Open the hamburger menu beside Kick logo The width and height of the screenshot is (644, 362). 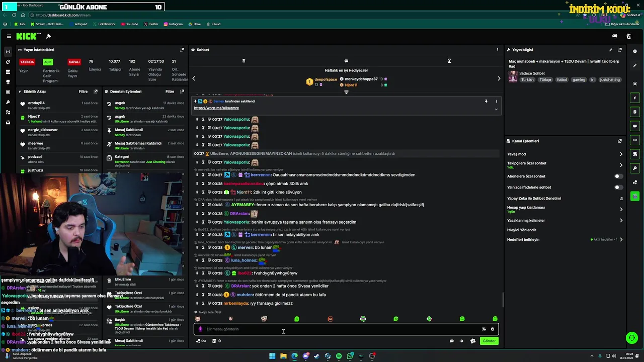click(x=9, y=36)
